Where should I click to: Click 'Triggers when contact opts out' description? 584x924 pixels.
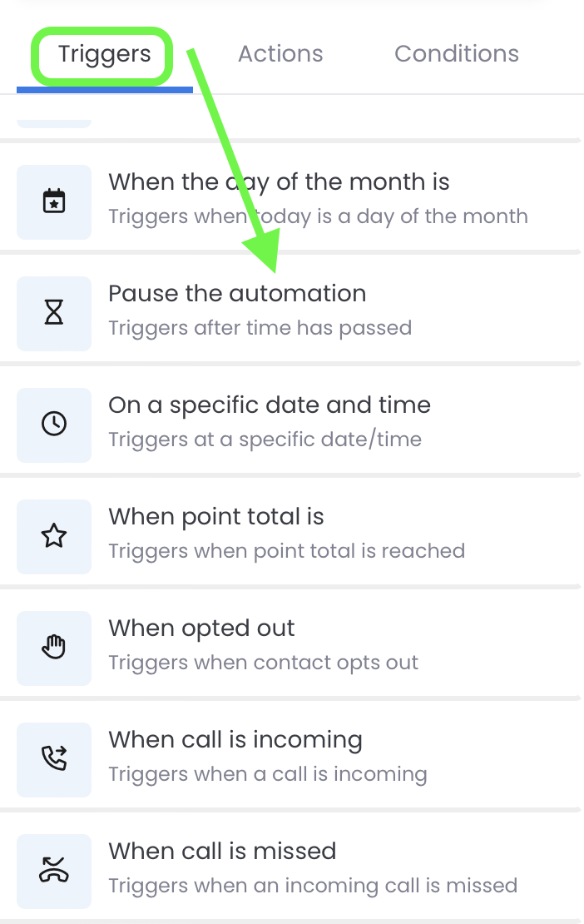tap(263, 663)
